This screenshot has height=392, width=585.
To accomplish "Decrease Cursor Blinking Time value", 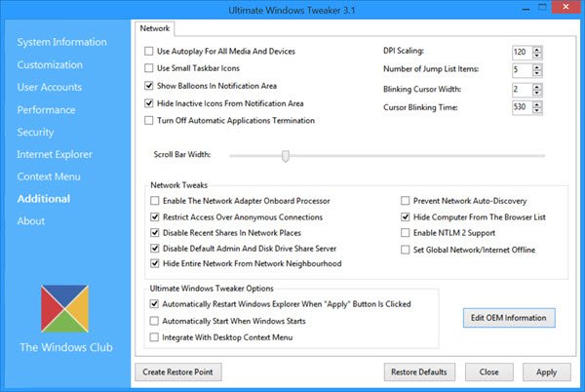I will (x=537, y=109).
